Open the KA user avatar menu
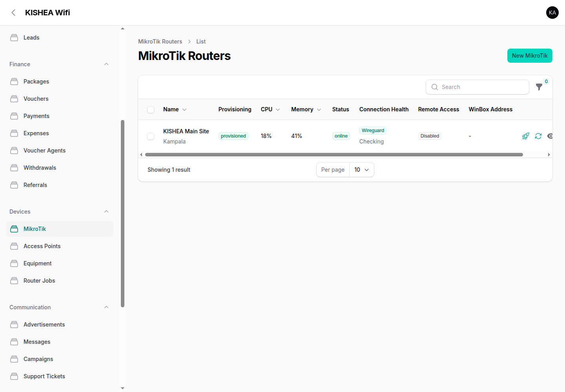The height and width of the screenshot is (392, 565). (x=552, y=13)
